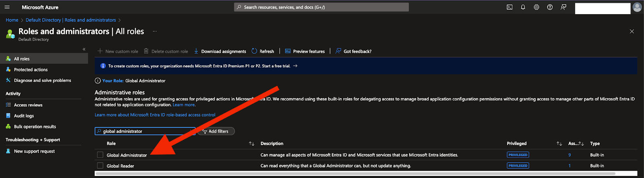
Task: Click the top bar feedback icon
Action: coord(563,7)
